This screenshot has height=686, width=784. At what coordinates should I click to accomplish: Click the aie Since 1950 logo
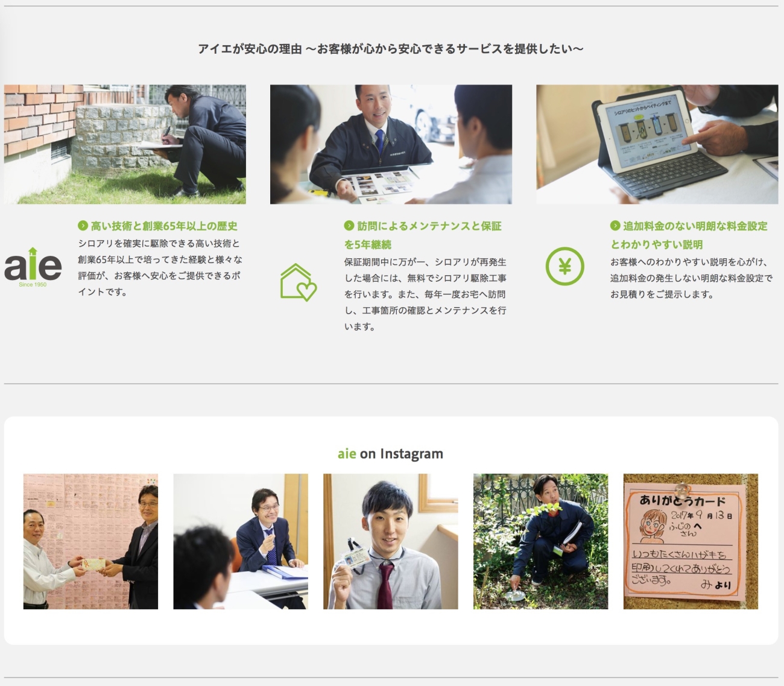coord(33,267)
